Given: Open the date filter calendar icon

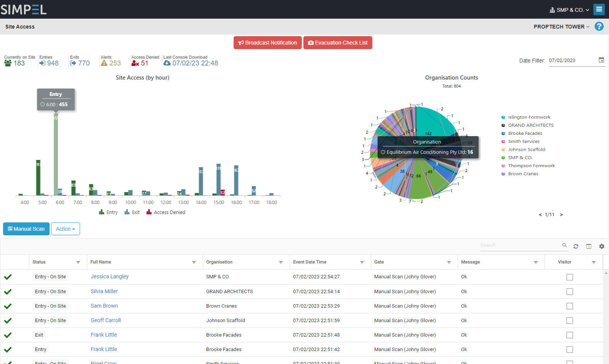Looking at the screenshot, I should tap(601, 60).
